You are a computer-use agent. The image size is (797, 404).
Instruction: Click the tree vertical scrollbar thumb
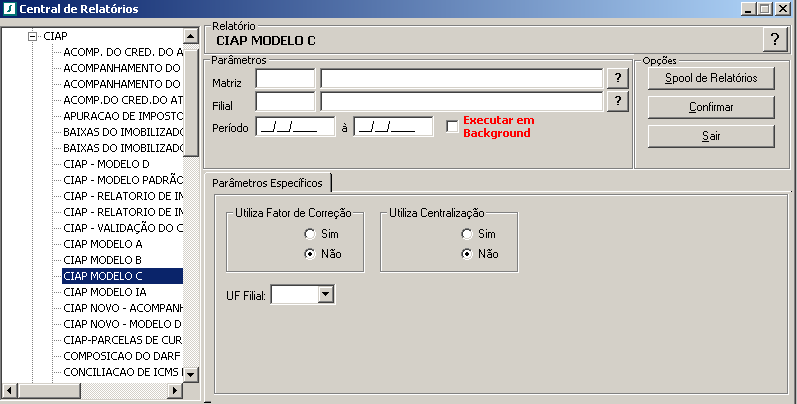191,103
